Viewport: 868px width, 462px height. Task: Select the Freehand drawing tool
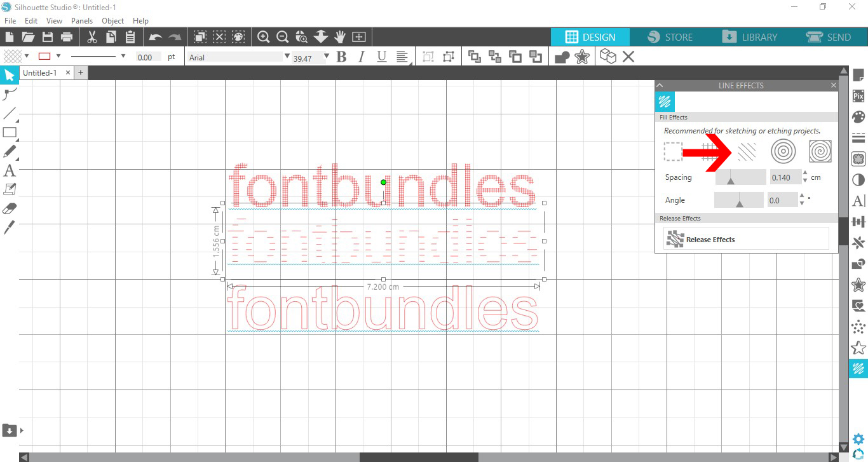[10, 152]
